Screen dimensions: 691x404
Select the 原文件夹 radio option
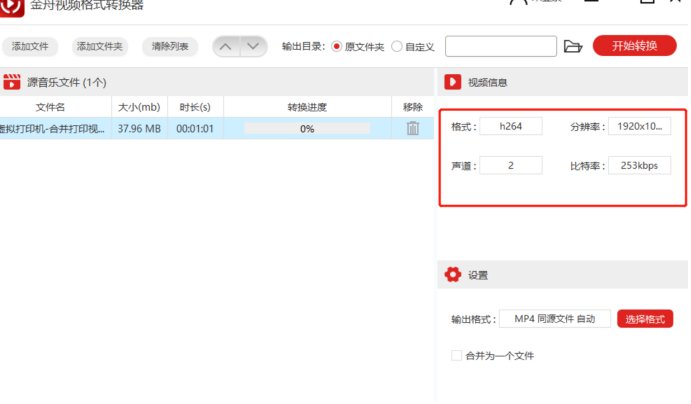(x=336, y=46)
